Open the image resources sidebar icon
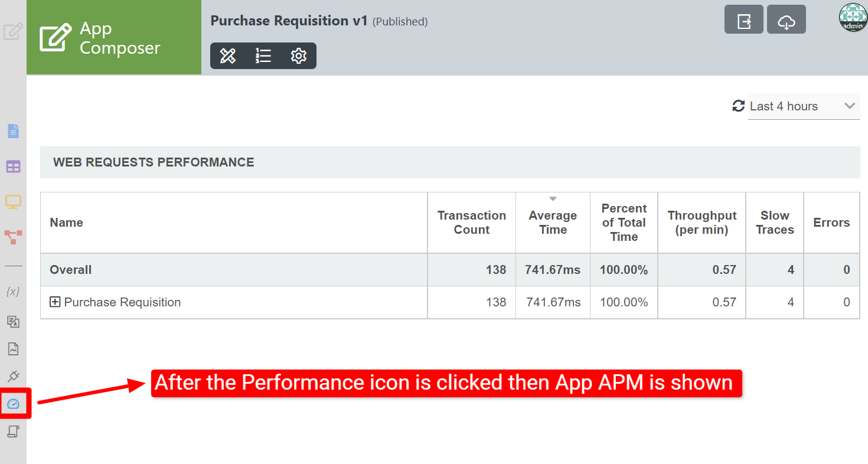This screenshot has height=464, width=868. [13, 348]
